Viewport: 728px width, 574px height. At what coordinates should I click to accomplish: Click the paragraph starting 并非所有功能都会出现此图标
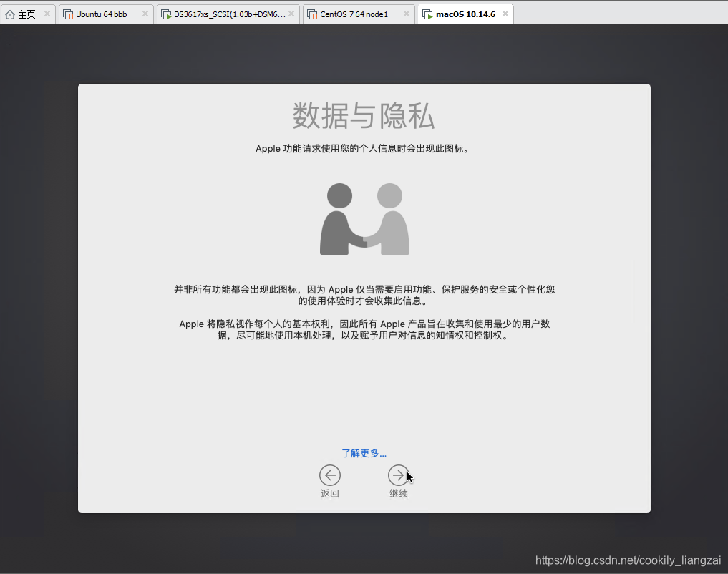364,295
